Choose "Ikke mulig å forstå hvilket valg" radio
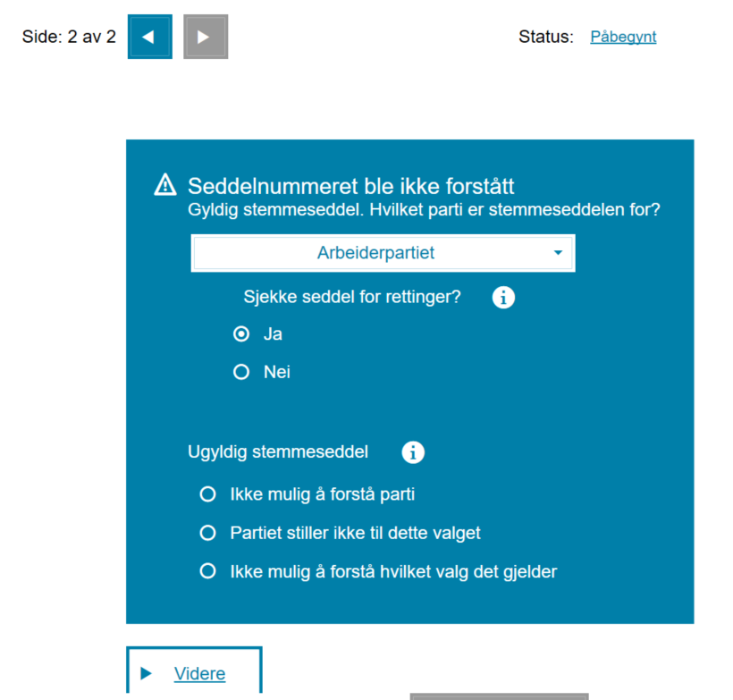The width and height of the screenshot is (733, 700). [x=208, y=570]
